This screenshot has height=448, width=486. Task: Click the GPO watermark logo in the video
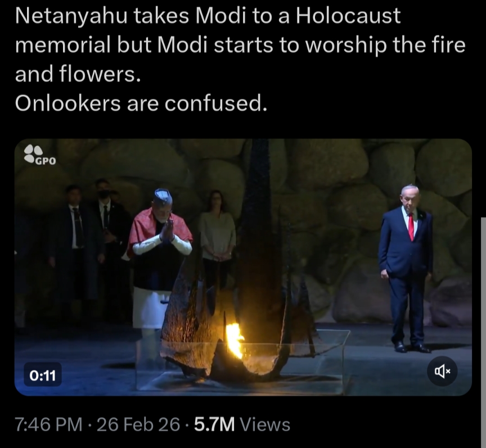(40, 155)
